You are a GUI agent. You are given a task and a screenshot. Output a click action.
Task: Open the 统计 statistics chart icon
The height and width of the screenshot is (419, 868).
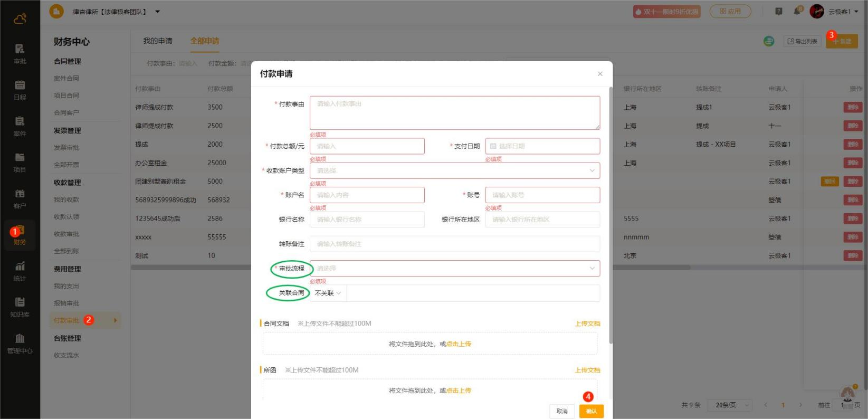coord(20,270)
